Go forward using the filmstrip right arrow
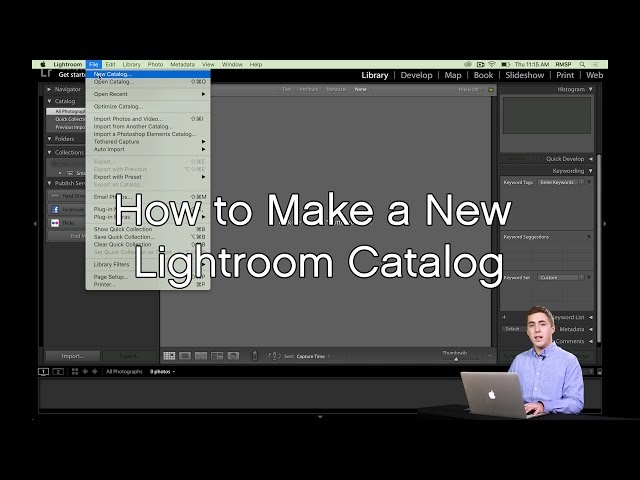The width and height of the screenshot is (640, 480). coord(95,371)
